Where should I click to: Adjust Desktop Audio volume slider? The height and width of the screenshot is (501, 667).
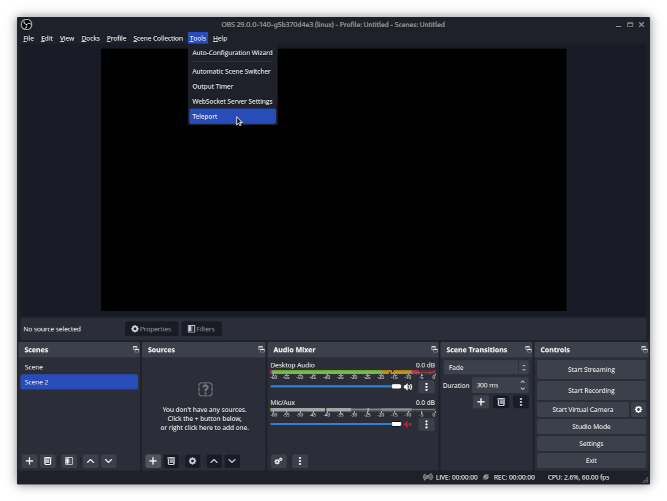(x=336, y=387)
